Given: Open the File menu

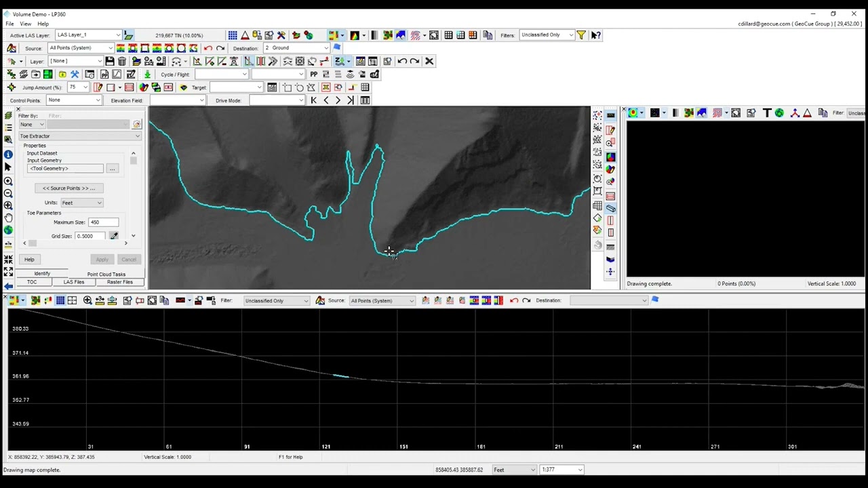Looking at the screenshot, I should (x=10, y=24).
